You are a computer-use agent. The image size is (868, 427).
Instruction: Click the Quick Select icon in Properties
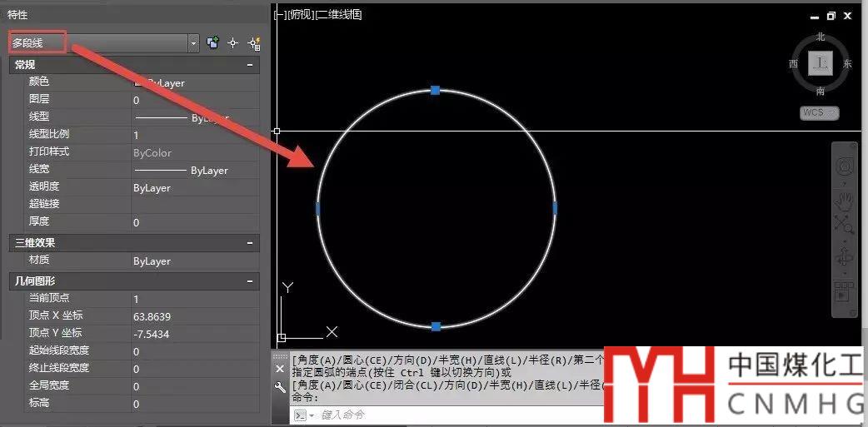pos(254,42)
